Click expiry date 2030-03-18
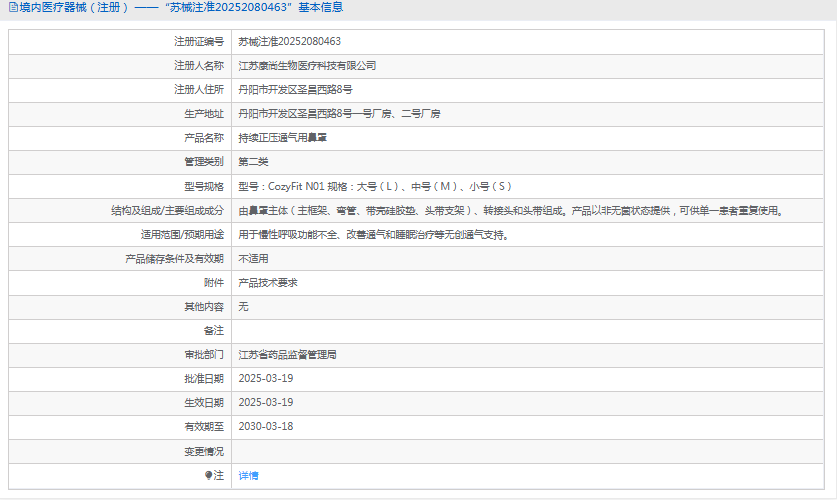Screen dimensions: 837x500 (266, 426)
